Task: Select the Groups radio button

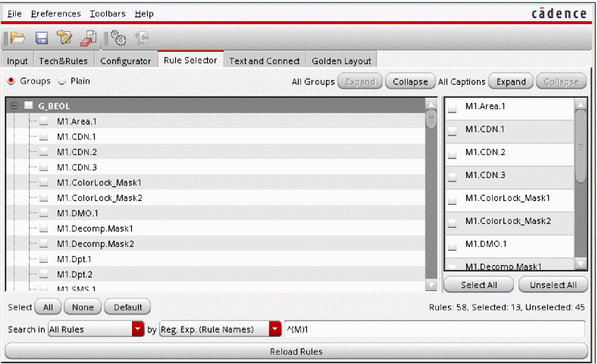Action: [11, 81]
